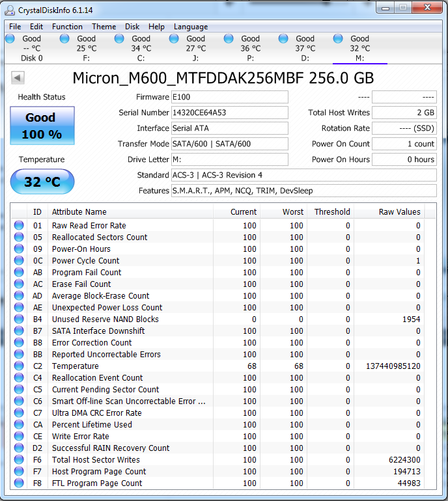
Task: Click status orb for Unused Reserve NAND Blocks
Action: pos(19,319)
